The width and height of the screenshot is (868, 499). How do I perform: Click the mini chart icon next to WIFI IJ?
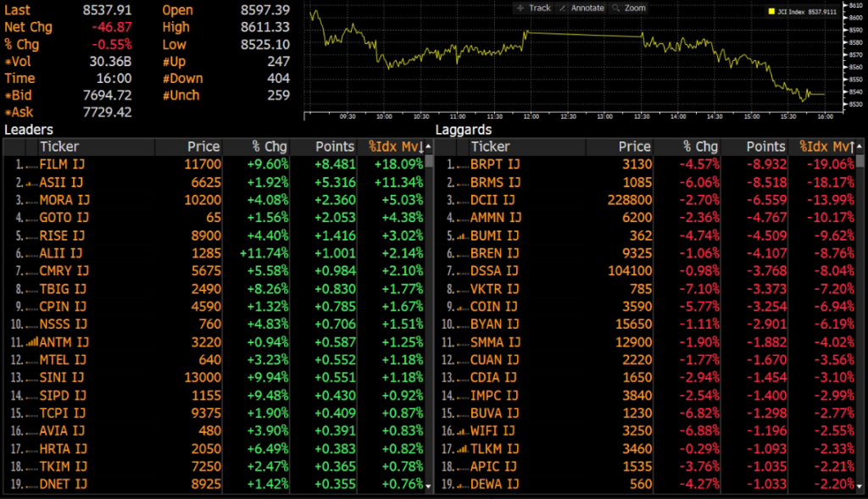coord(462,430)
